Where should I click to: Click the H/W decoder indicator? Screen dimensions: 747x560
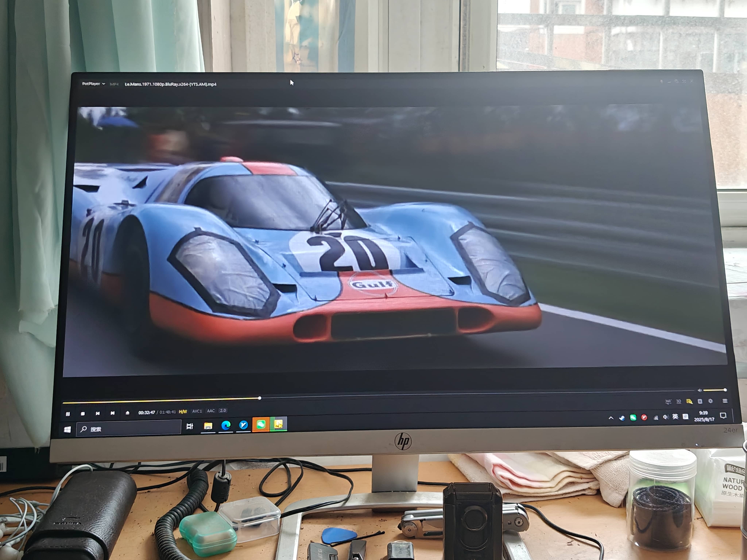(183, 412)
